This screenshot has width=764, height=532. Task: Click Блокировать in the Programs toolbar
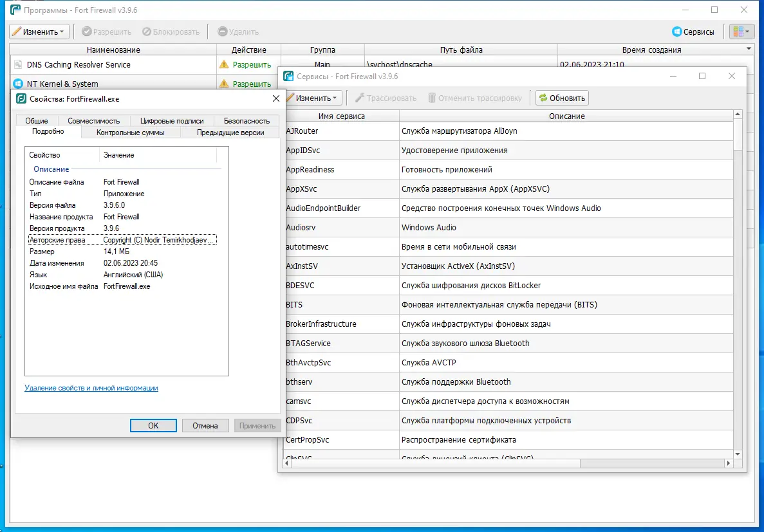click(171, 32)
